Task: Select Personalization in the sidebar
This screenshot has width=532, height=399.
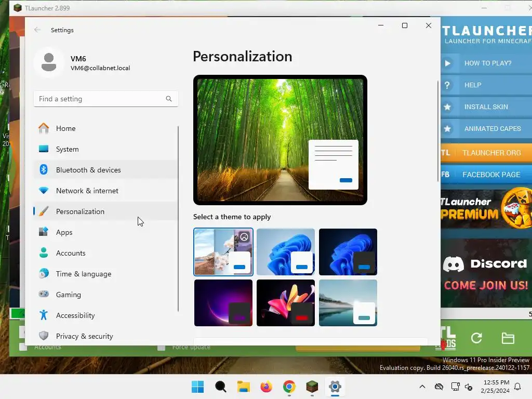Action: coord(105,211)
